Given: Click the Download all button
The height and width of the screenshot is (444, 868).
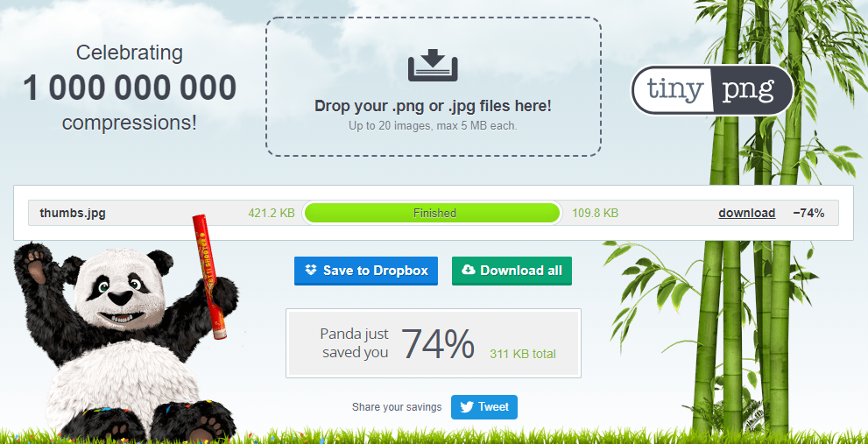Looking at the screenshot, I should [512, 271].
